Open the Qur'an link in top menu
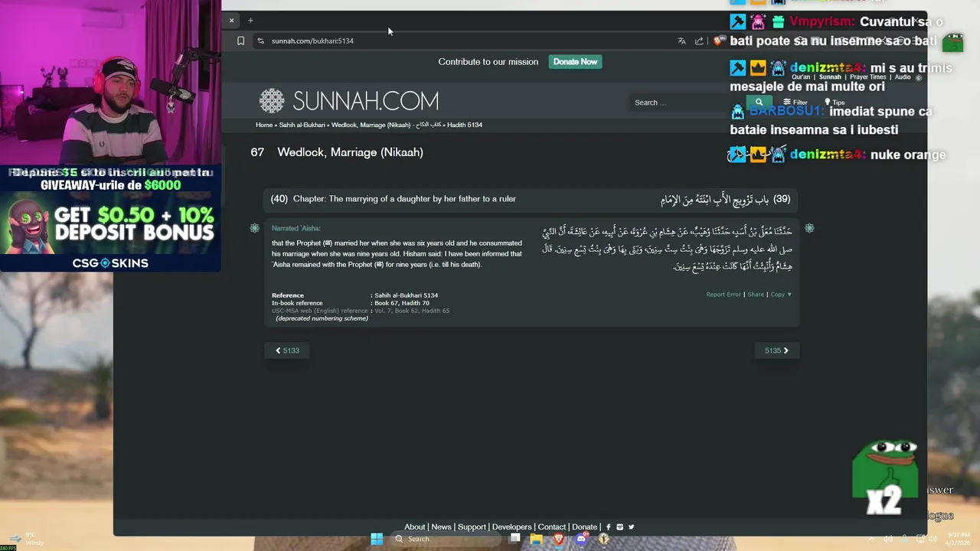This screenshot has height=551, width=980. [801, 77]
